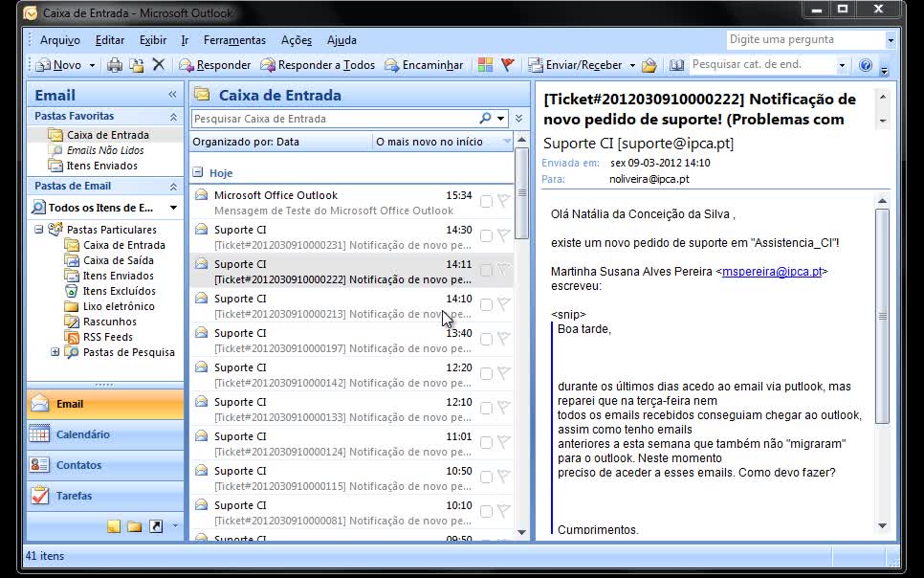This screenshot has height=578, width=924.
Task: Open the Enviar/Receber dropdown arrow
Action: (632, 65)
